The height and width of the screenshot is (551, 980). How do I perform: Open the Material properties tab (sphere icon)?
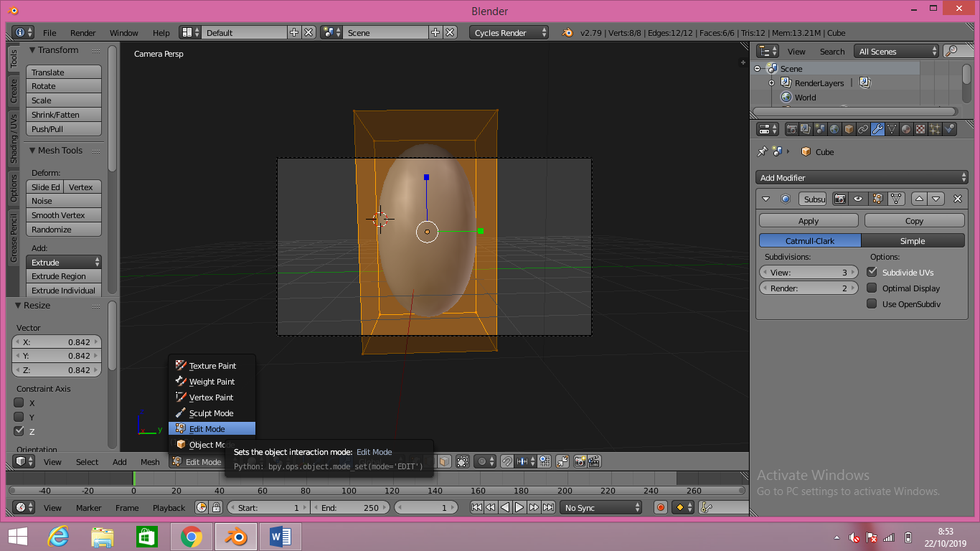(x=906, y=129)
